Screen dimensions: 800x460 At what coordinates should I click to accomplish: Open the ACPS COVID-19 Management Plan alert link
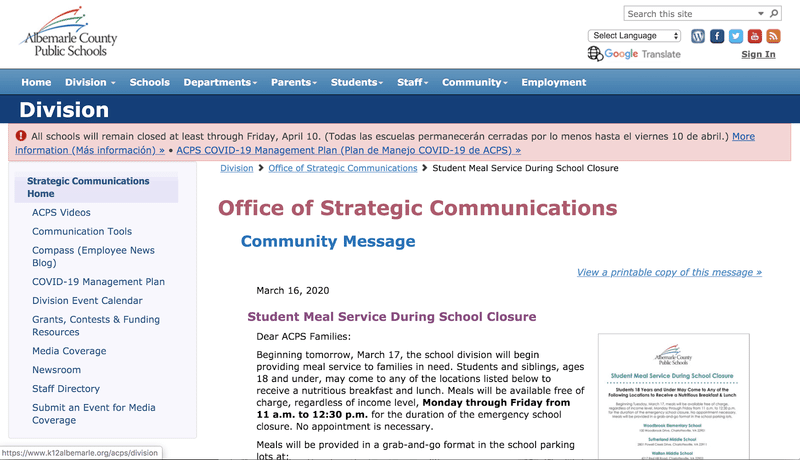(348, 150)
